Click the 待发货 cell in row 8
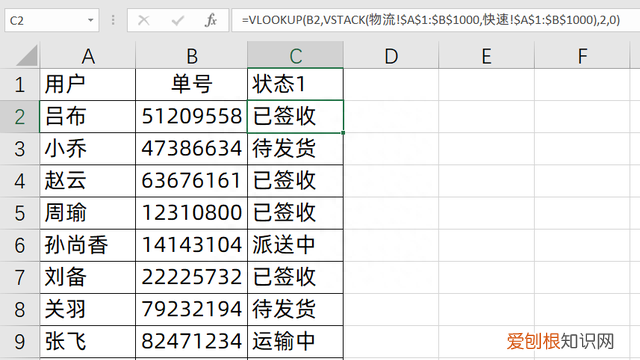Screen dimensions: 640x360 pyautogui.click(x=296, y=309)
